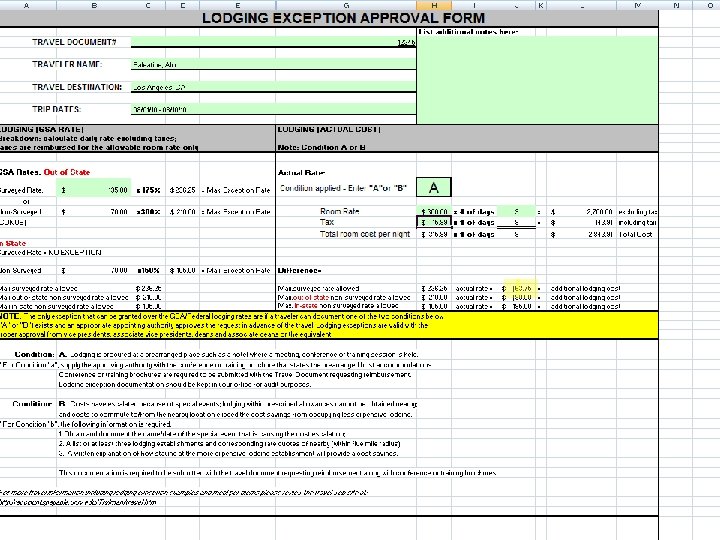Click the large green additional notes area
This screenshot has height=540, width=720.
tap(537, 80)
